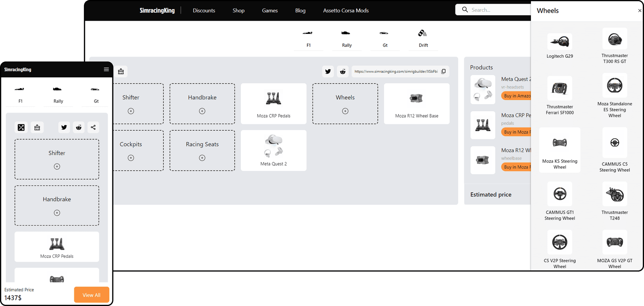Click the Search input field
Screen dimensions: 644x306
point(493,10)
